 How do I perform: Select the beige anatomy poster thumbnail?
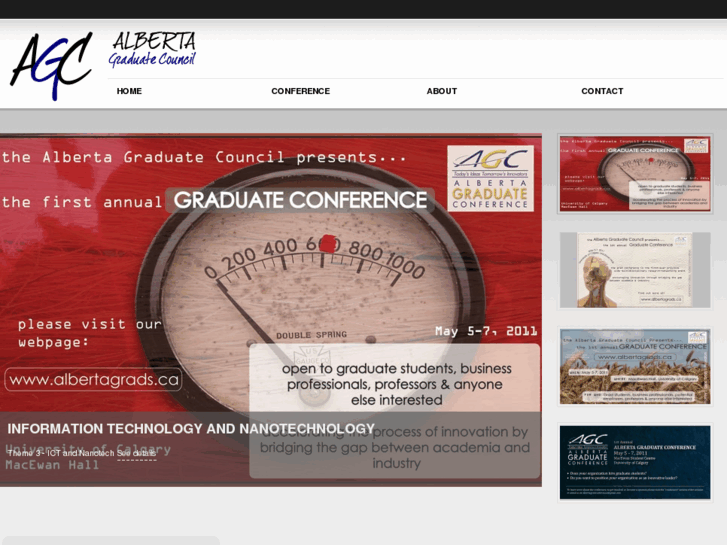(x=635, y=270)
